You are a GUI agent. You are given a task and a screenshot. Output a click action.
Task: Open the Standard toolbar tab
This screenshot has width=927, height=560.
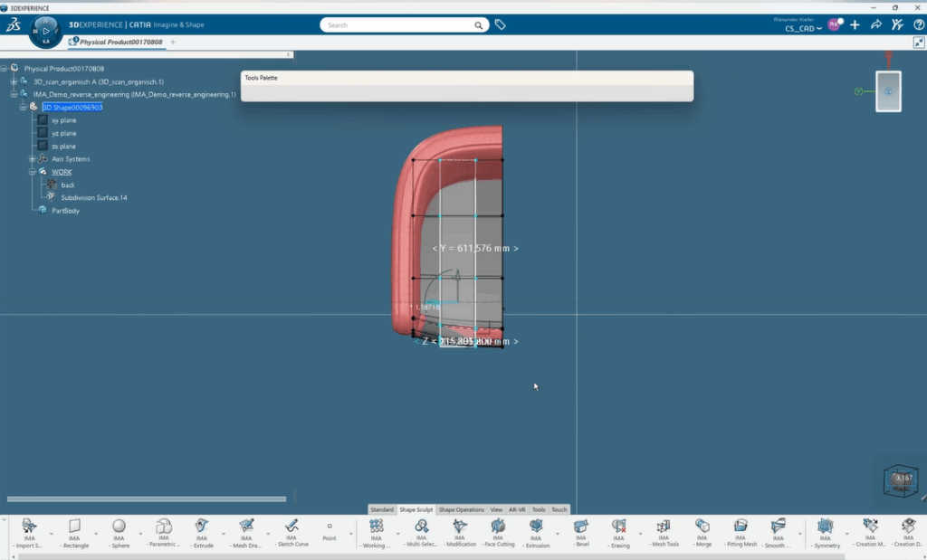click(x=382, y=509)
